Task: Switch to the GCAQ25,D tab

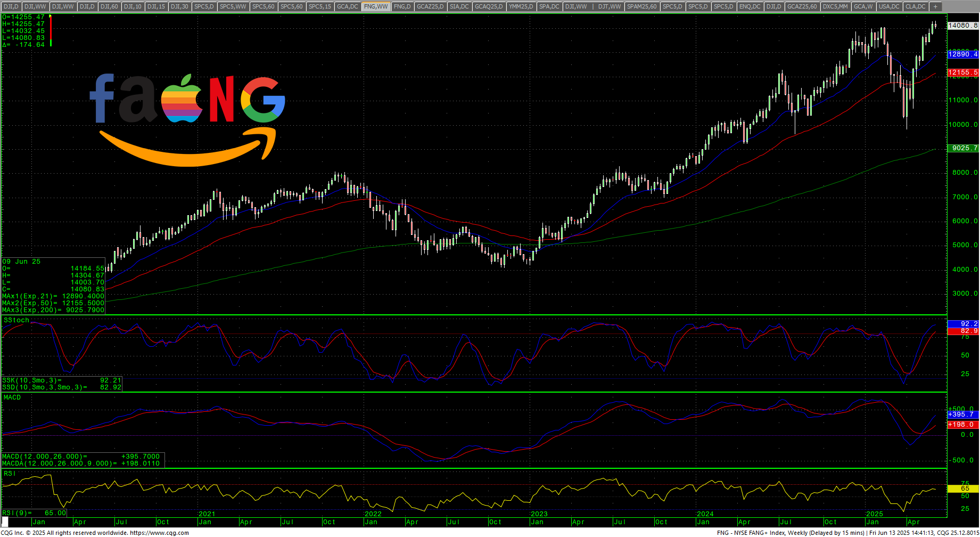Action: (489, 6)
